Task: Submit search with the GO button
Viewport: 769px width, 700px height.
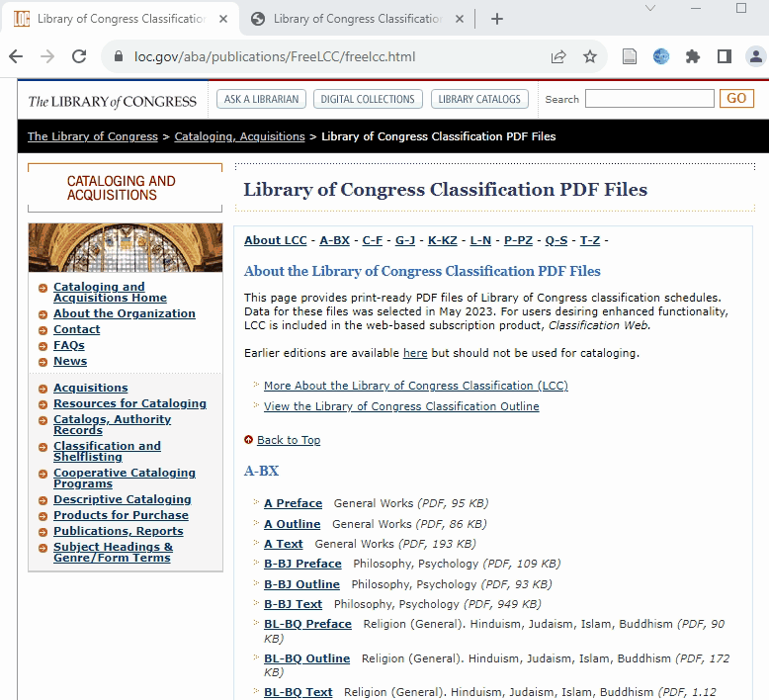Action: point(736,99)
